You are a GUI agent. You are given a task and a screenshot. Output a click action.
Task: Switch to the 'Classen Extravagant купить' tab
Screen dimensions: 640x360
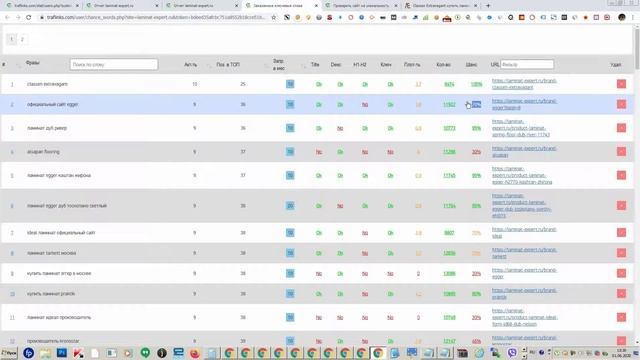[441, 6]
